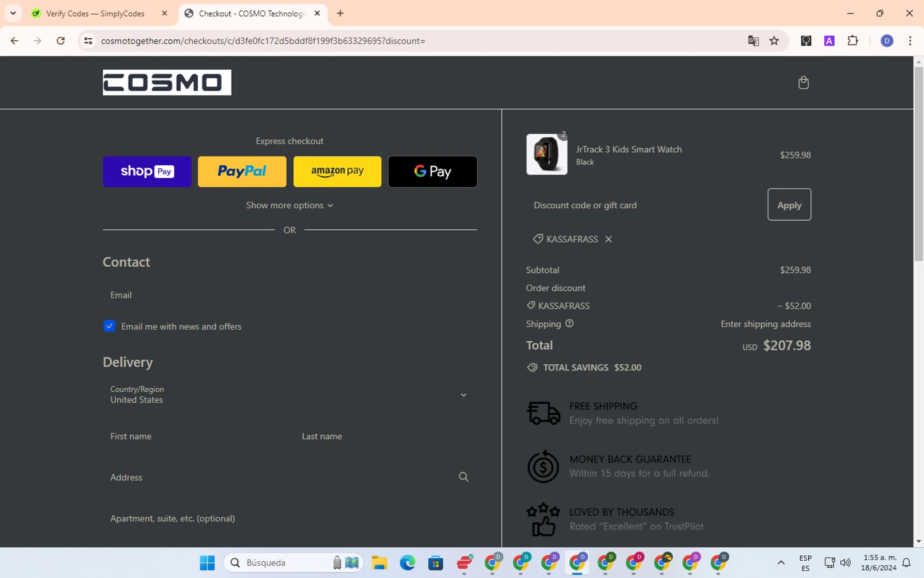Click the taskbar Búsqueda search box
Screen dimensions: 924x578
(293, 563)
